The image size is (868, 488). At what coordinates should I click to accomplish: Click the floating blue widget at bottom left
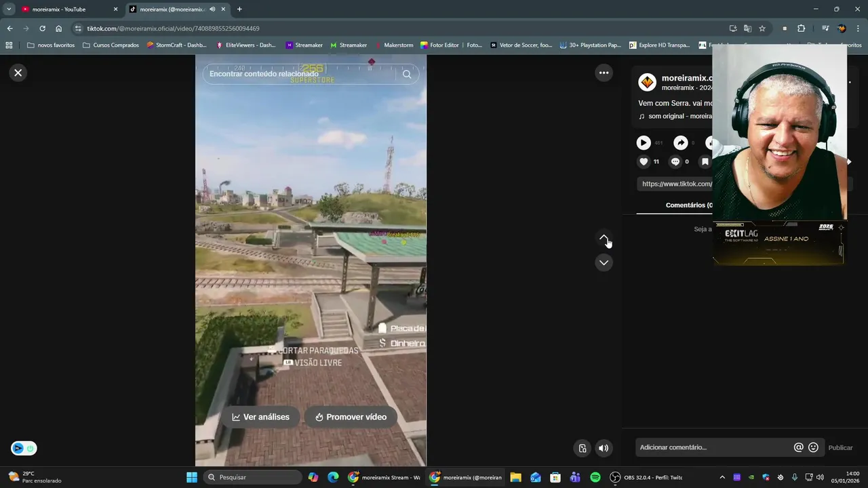[24, 448]
